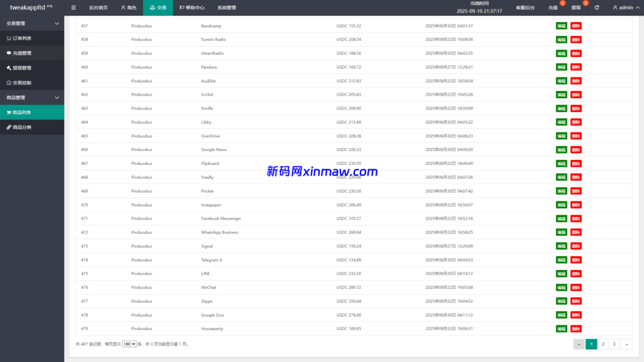This screenshot has width=644, height=362.
Task: Open 交易控制 in the sidebar
Action: (32, 82)
